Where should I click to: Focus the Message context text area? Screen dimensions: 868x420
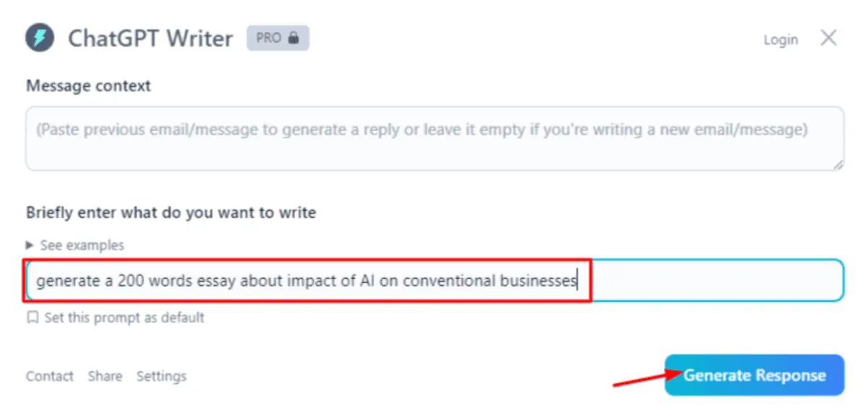click(x=435, y=139)
